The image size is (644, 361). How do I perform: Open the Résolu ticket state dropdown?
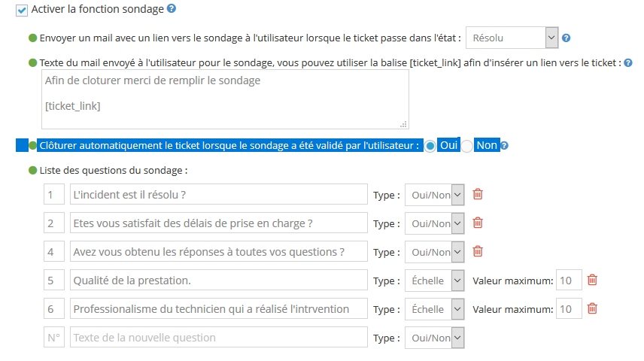[x=512, y=38]
